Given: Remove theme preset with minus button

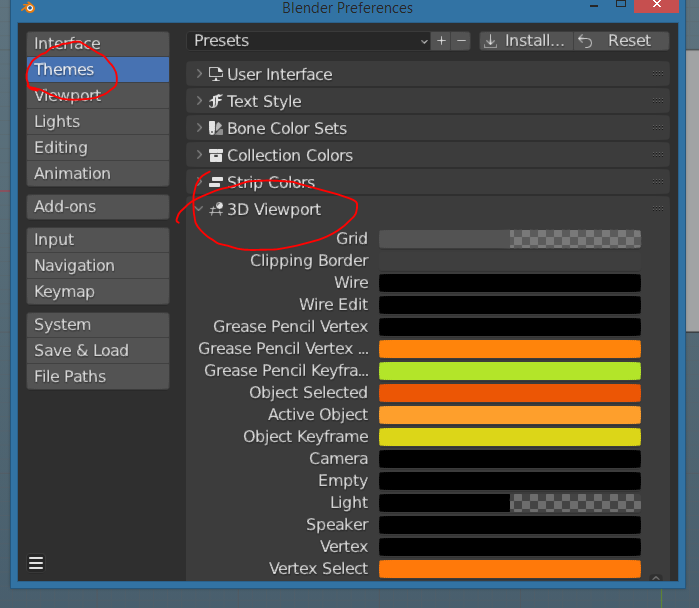Looking at the screenshot, I should point(461,41).
